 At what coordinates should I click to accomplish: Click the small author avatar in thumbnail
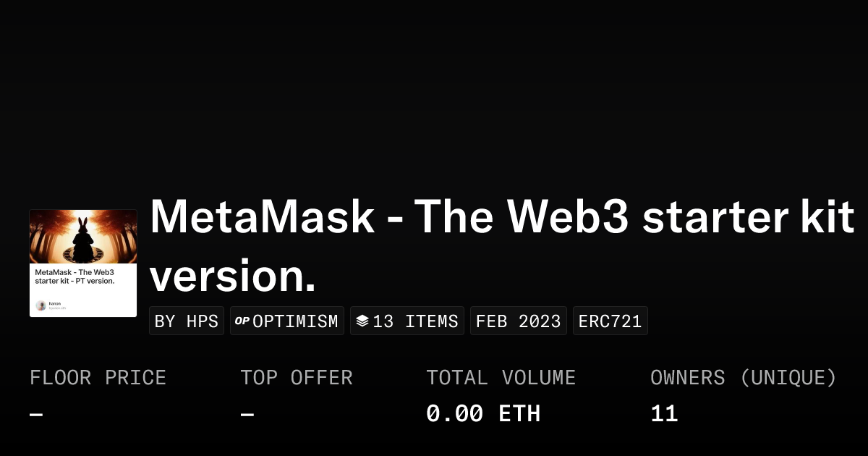pos(41,305)
